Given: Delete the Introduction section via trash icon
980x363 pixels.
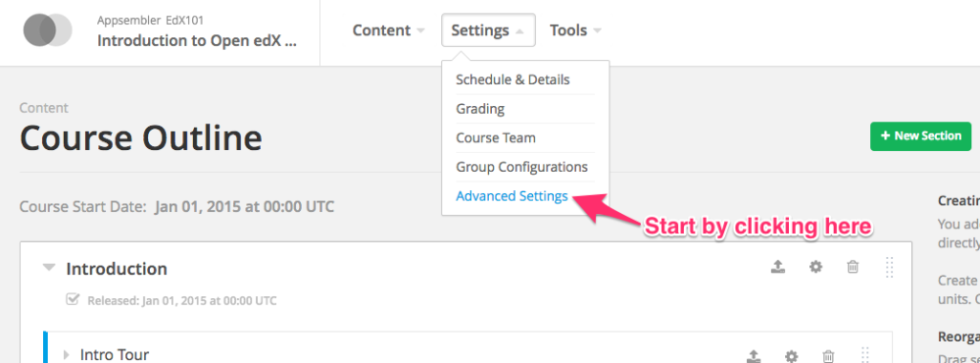Looking at the screenshot, I should click(x=853, y=267).
